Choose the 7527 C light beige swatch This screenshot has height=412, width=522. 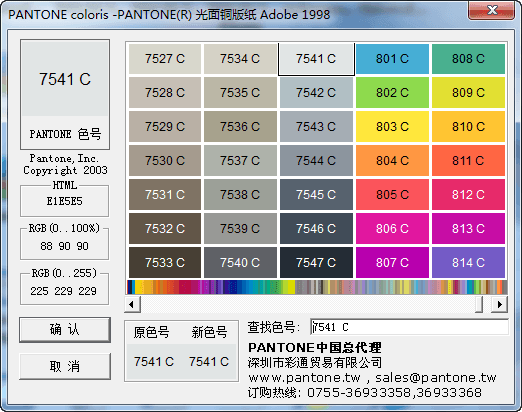tap(165, 59)
